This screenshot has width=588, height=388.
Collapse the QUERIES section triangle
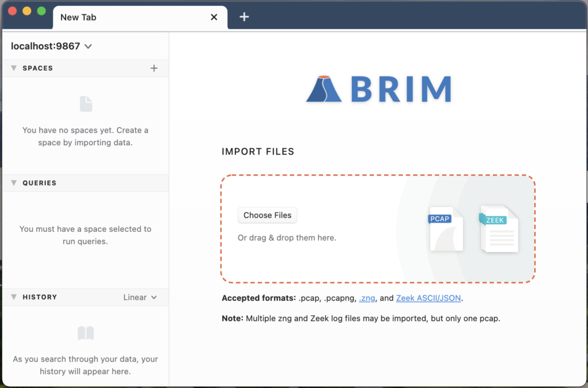(14, 183)
